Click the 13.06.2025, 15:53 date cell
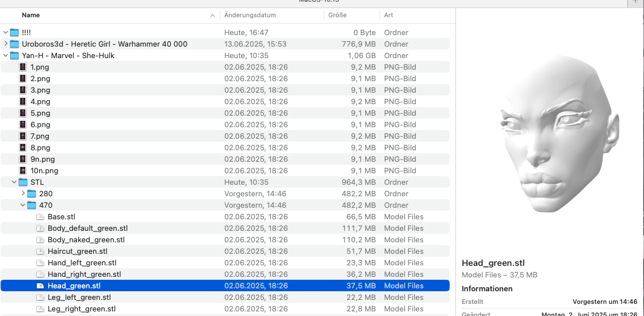Screen dimensions: 644x316 pos(255,44)
